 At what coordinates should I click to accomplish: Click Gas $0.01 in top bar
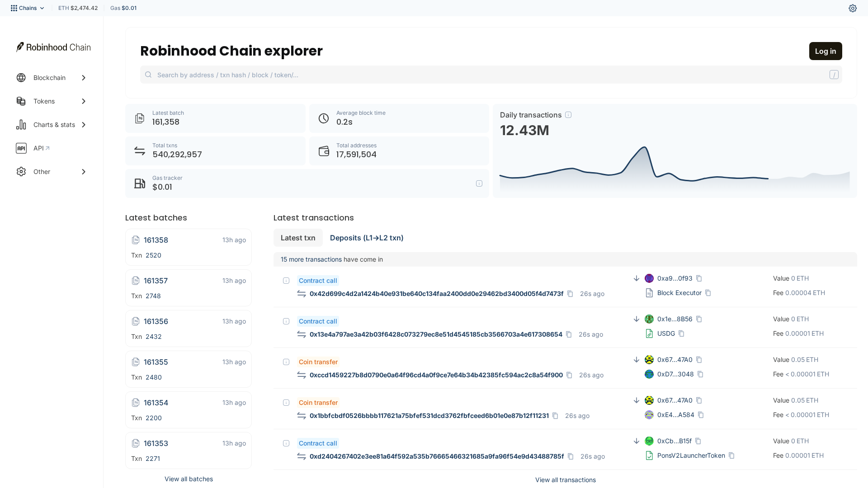[123, 8]
